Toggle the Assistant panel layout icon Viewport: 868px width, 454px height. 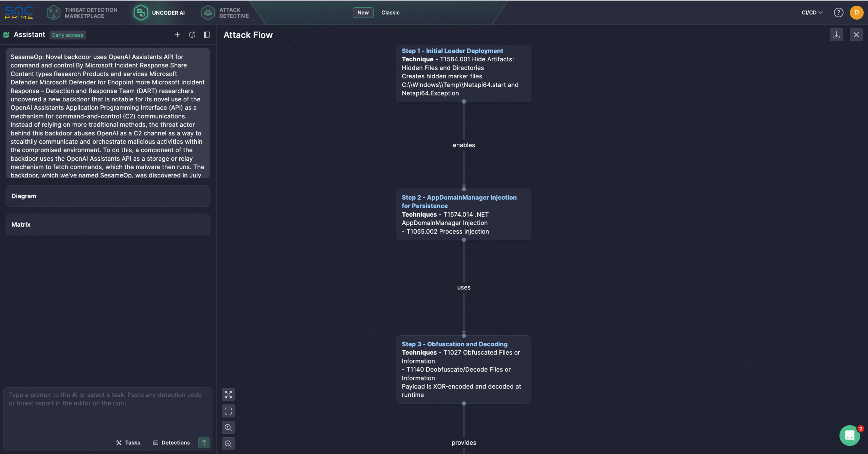[207, 35]
